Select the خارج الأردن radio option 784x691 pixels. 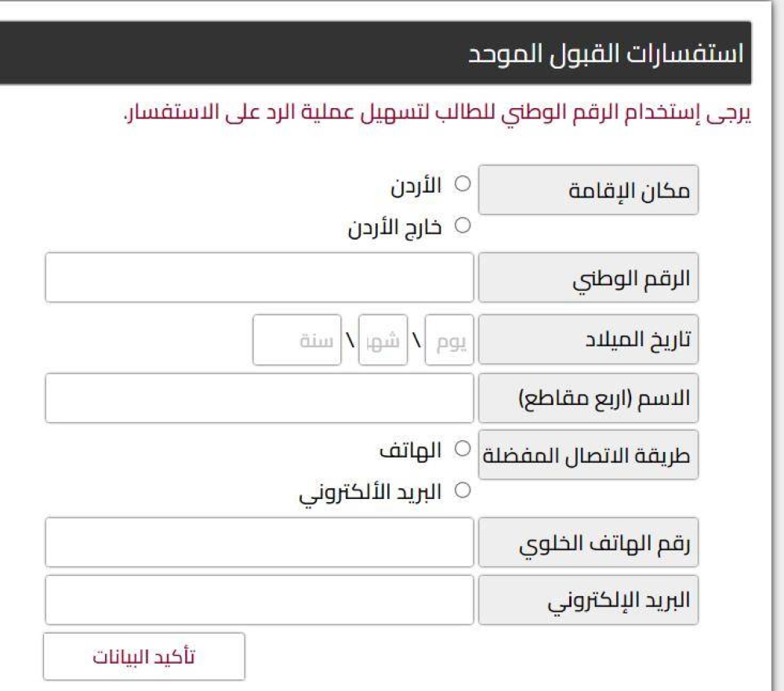[463, 226]
